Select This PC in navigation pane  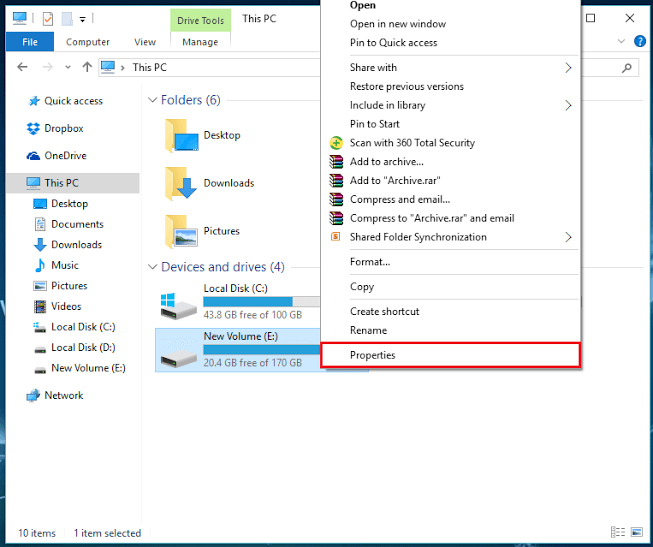pyautogui.click(x=73, y=183)
